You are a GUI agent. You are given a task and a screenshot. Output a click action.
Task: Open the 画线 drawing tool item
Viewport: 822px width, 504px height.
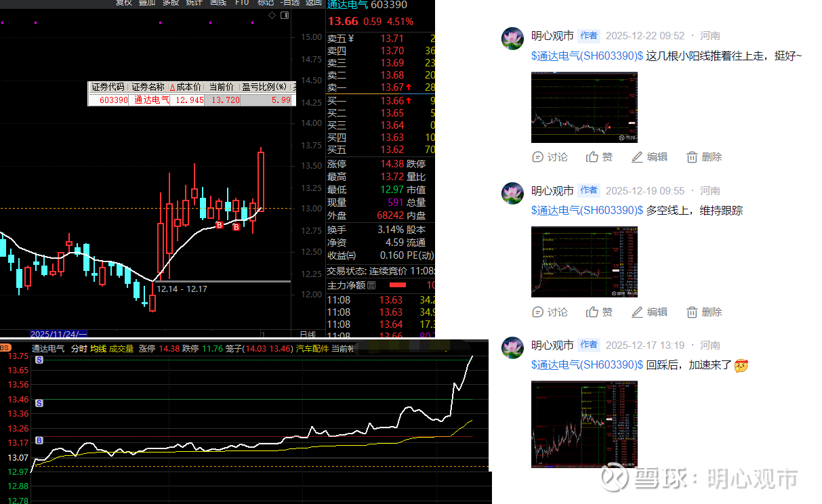tap(218, 3)
